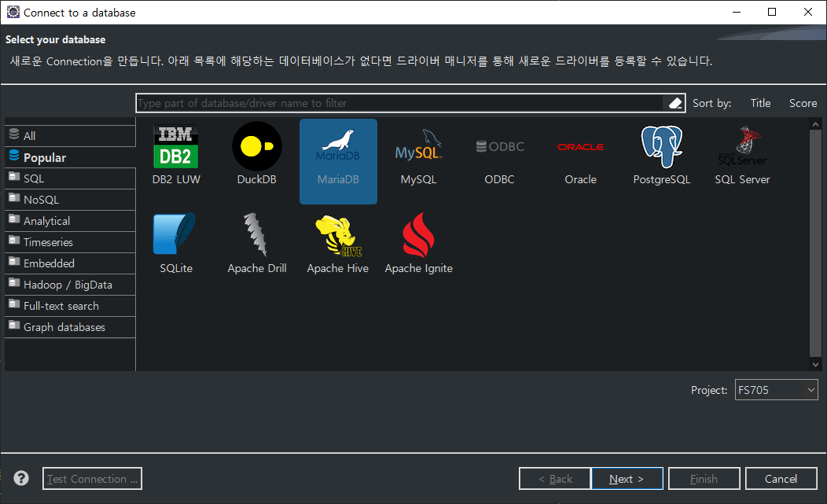Screen dimensions: 827x504
Task: Click the database list scrollbar up arrow
Action: pyautogui.click(x=815, y=124)
